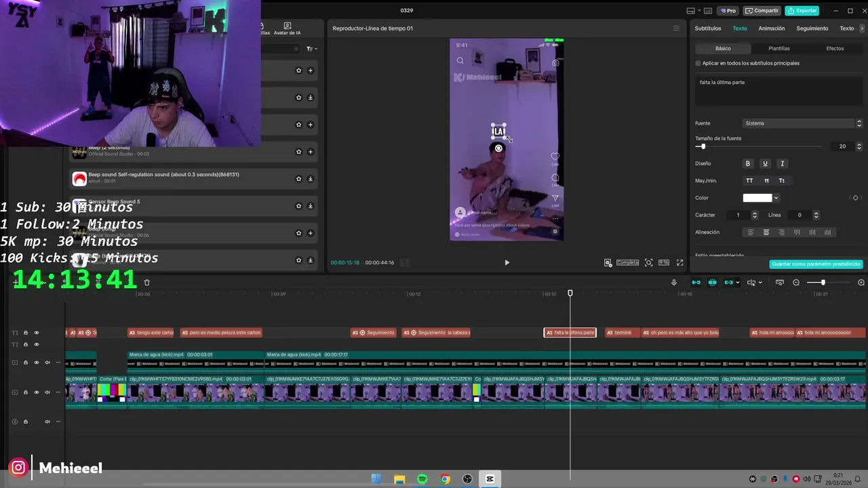This screenshot has width=868, height=488.
Task: Align text left horizontally
Action: (x=750, y=232)
